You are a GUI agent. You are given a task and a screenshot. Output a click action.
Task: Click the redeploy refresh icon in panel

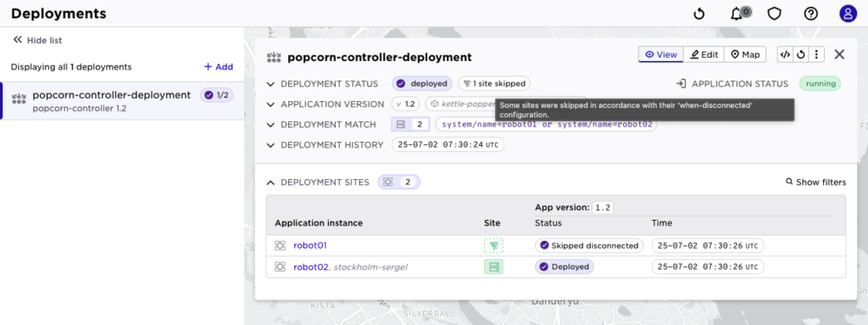click(x=800, y=54)
